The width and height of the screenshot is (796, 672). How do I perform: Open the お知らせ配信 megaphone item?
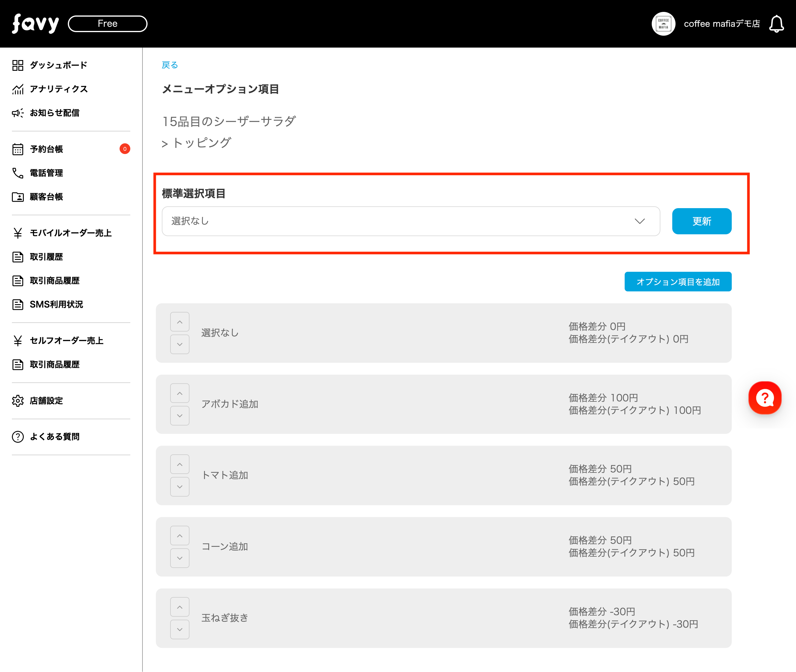click(x=54, y=113)
